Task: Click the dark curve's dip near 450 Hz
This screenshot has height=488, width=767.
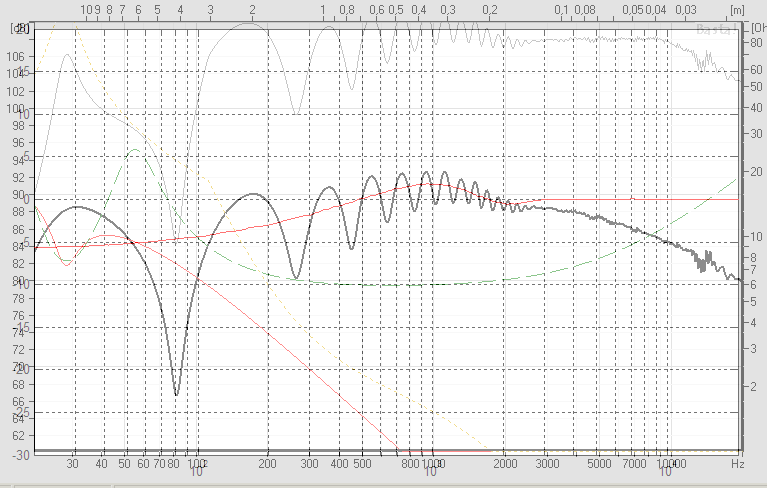Action: coord(351,248)
